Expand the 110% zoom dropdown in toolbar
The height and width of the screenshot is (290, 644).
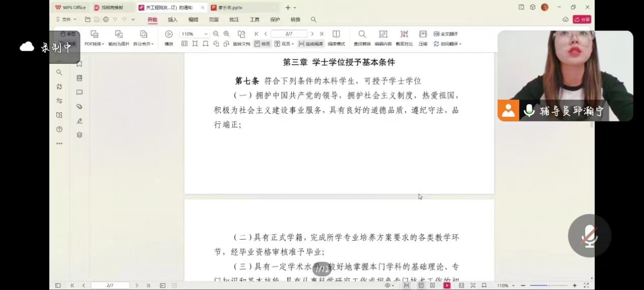tap(206, 34)
